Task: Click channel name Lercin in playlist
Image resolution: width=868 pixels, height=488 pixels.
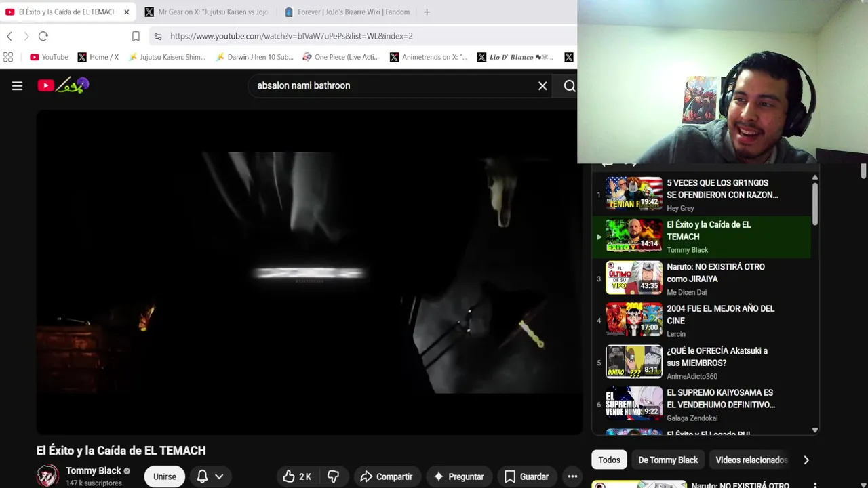Action: pyautogui.click(x=676, y=334)
